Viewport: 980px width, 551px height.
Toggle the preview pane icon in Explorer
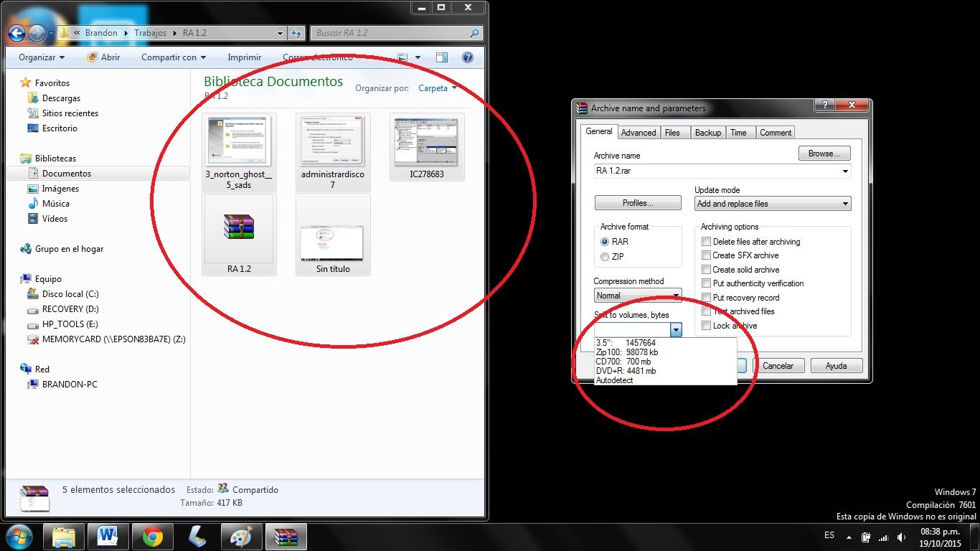pos(442,57)
